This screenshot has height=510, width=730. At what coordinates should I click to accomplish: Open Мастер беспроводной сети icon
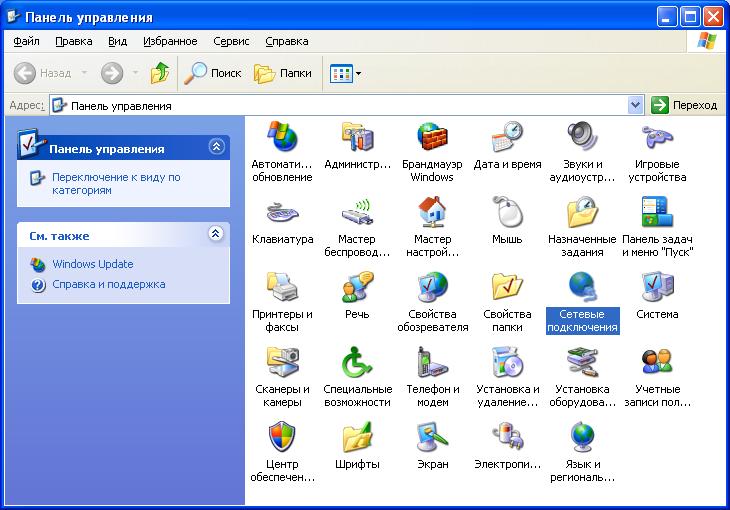click(x=357, y=211)
